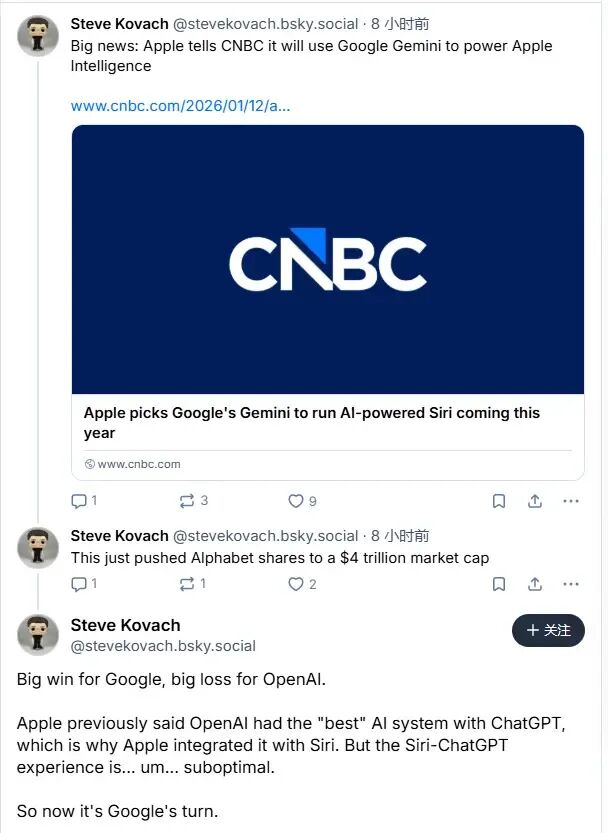The image size is (608, 833).
Task: Share the Apple Gemini news post
Action: point(535,501)
